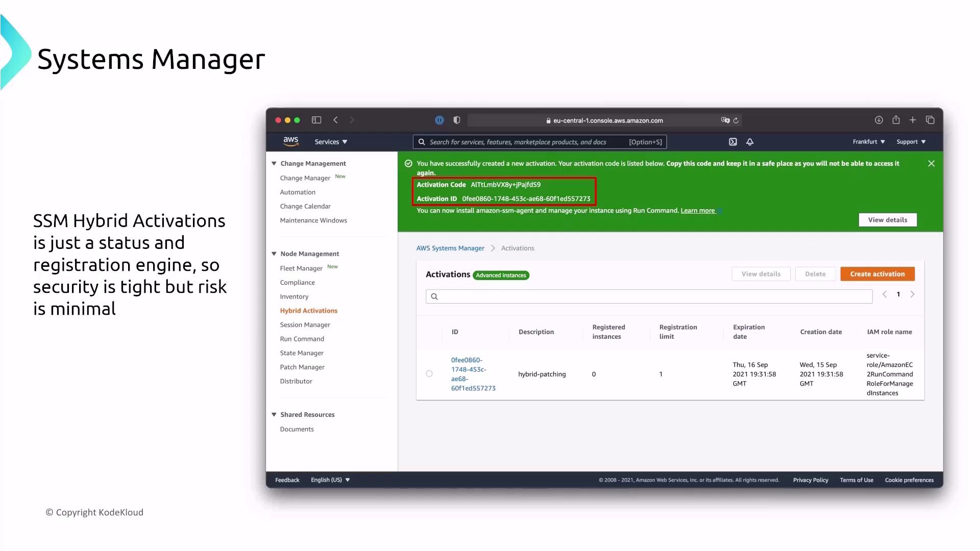Open AWS CloudShell icon in navbar

pos(733,142)
